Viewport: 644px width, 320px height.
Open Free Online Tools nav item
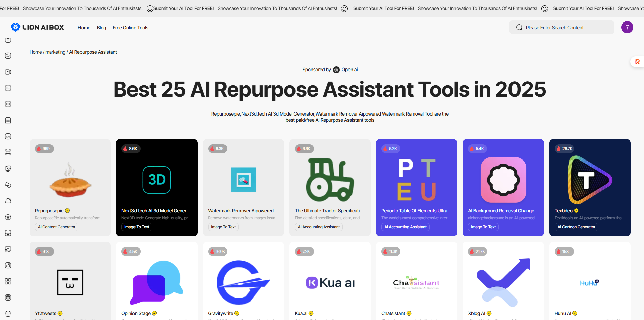click(x=130, y=28)
